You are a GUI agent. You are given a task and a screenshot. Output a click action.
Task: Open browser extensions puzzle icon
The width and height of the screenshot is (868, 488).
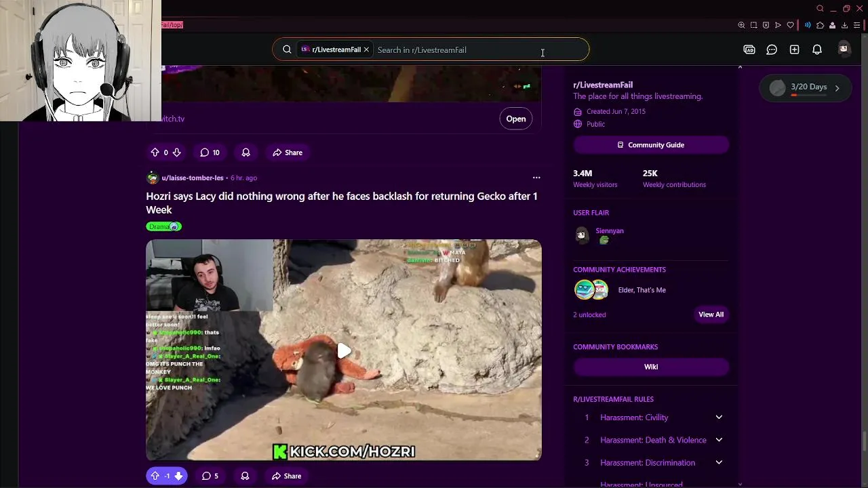(x=820, y=25)
